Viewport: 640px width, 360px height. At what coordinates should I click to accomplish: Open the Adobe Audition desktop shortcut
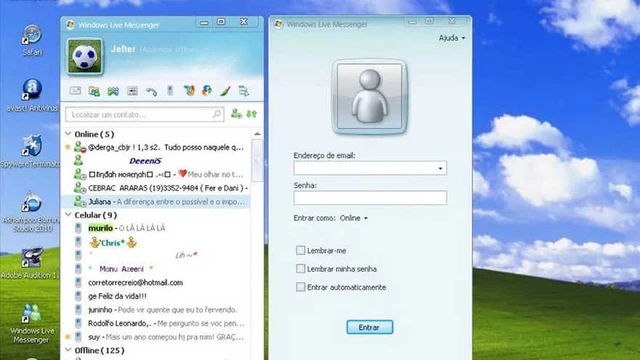30,263
